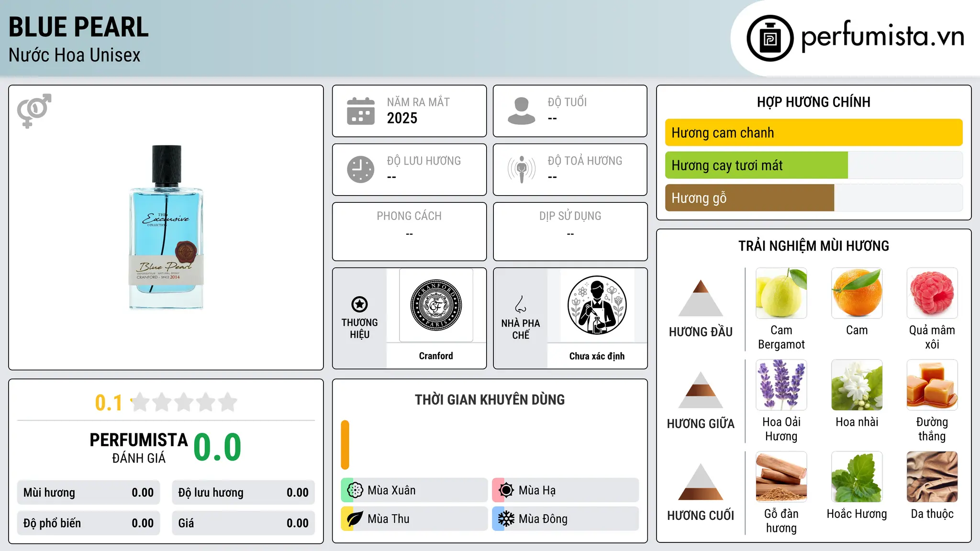The image size is (980, 551).
Task: Click the release year 2025
Action: pyautogui.click(x=402, y=118)
